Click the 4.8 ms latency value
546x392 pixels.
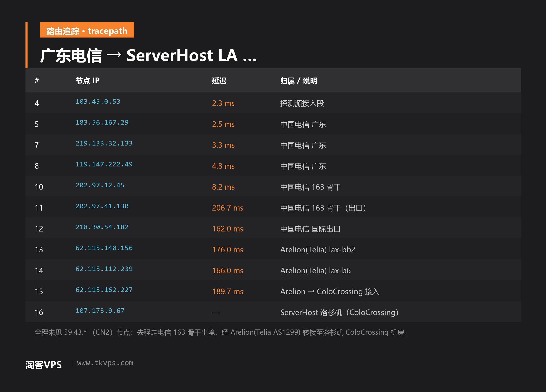tap(223, 166)
